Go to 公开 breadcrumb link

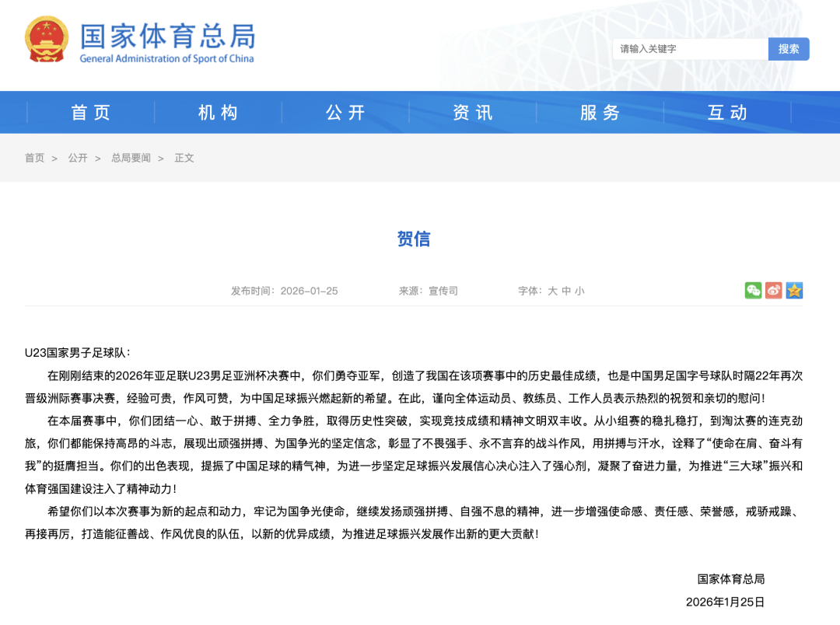click(x=78, y=158)
